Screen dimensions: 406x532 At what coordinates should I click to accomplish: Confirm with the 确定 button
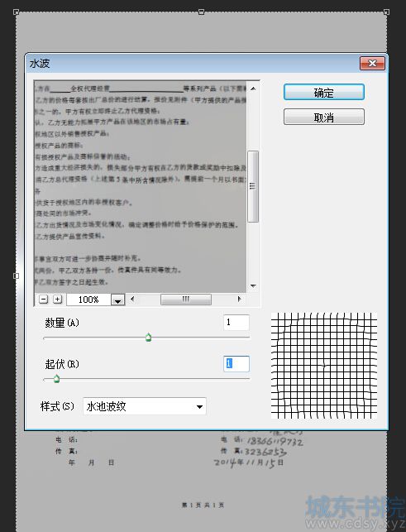click(324, 92)
